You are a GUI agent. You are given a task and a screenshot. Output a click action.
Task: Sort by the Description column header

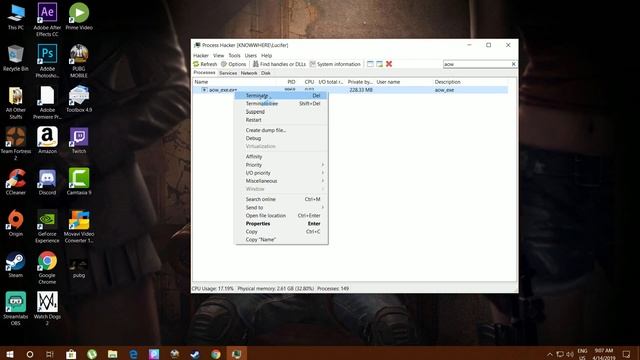[x=470, y=82]
